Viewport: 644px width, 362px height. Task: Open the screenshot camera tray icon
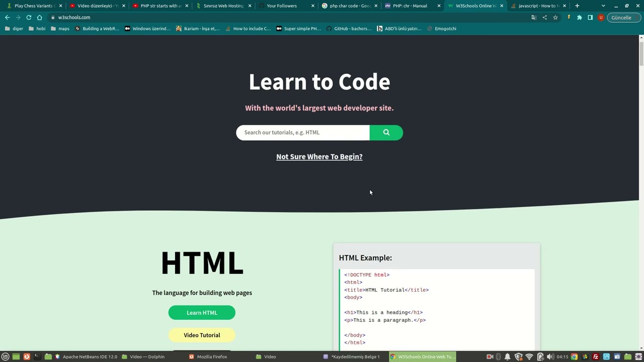(x=617, y=356)
